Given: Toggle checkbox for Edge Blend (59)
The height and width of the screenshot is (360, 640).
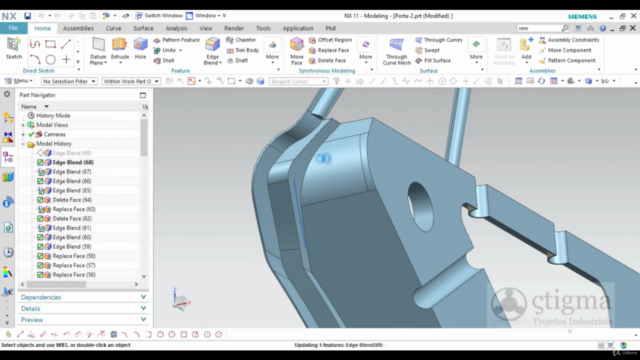Looking at the screenshot, I should pos(40,247).
